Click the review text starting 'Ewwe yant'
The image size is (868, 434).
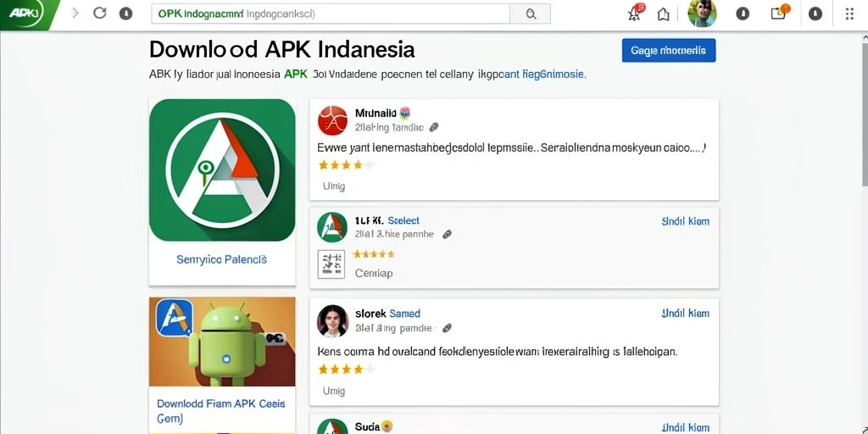[512, 147]
